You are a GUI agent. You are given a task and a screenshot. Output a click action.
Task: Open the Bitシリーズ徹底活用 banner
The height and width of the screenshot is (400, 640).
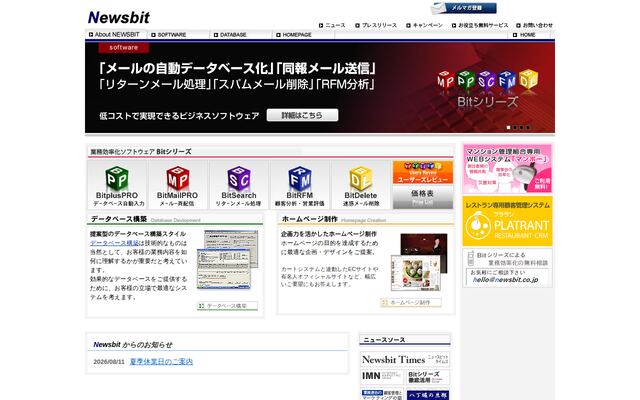[x=428, y=377]
